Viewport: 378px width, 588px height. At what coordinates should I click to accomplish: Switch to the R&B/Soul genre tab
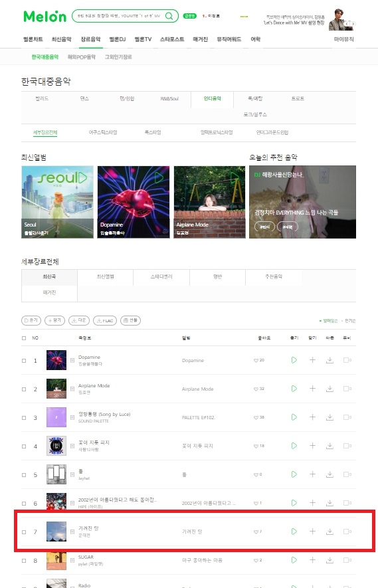(x=169, y=98)
